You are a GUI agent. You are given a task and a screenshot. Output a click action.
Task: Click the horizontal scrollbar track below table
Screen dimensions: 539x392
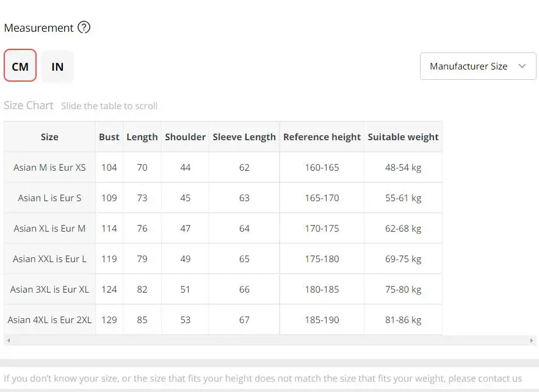click(x=269, y=340)
